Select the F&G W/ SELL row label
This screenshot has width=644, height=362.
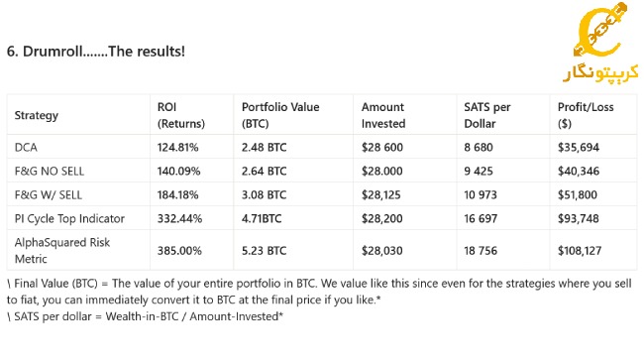[49, 195]
